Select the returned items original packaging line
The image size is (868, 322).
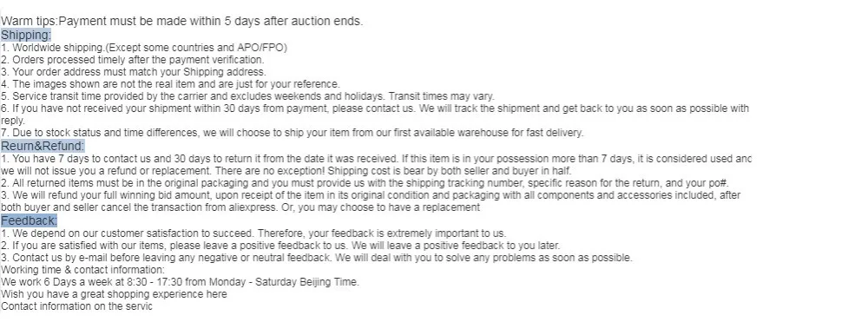pyautogui.click(x=372, y=183)
